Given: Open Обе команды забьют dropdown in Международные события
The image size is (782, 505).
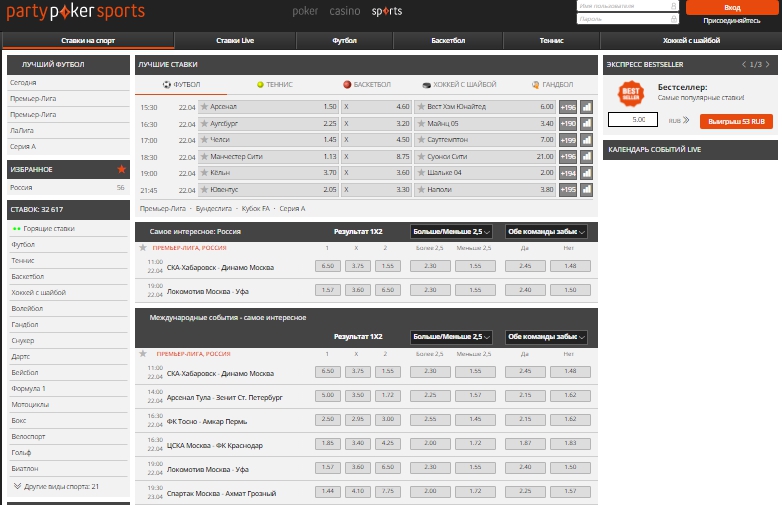Looking at the screenshot, I should point(546,337).
